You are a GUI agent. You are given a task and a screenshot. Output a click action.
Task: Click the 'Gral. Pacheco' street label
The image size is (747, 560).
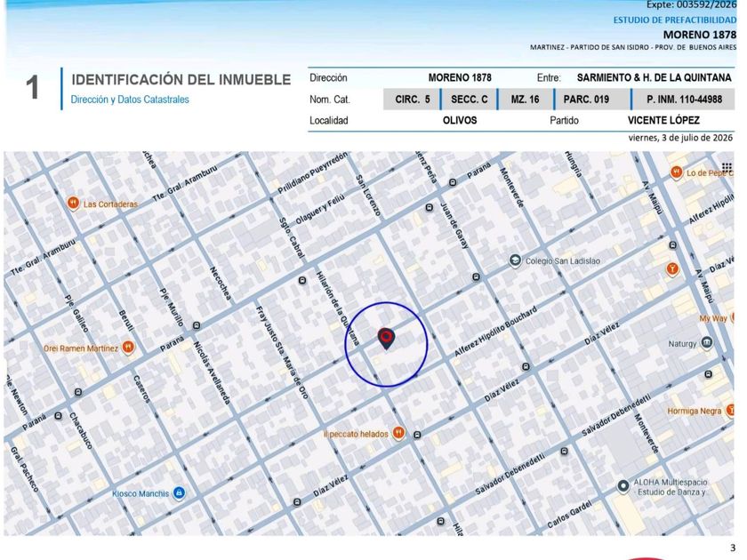pos(24,470)
